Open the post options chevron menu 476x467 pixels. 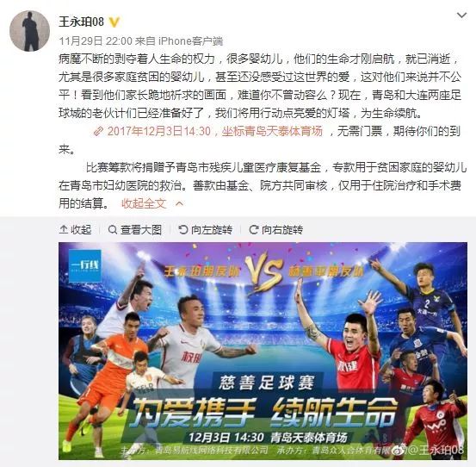(x=461, y=15)
